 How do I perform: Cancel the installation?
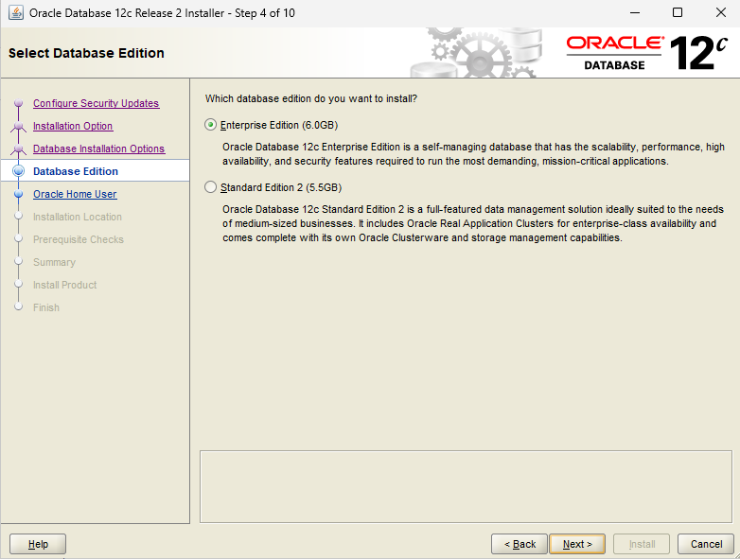click(x=706, y=544)
